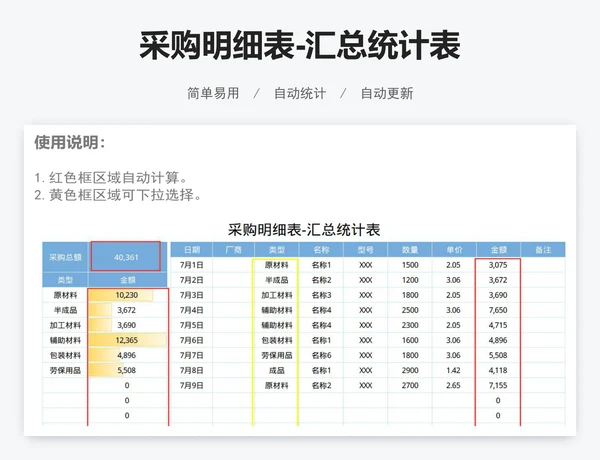Select the date cell 7月1日

(x=192, y=265)
